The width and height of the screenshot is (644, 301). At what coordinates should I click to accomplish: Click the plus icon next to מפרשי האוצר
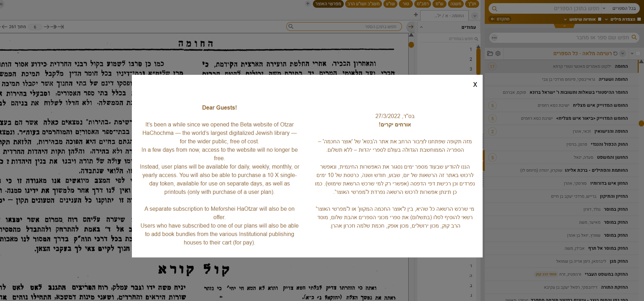[308, 4]
